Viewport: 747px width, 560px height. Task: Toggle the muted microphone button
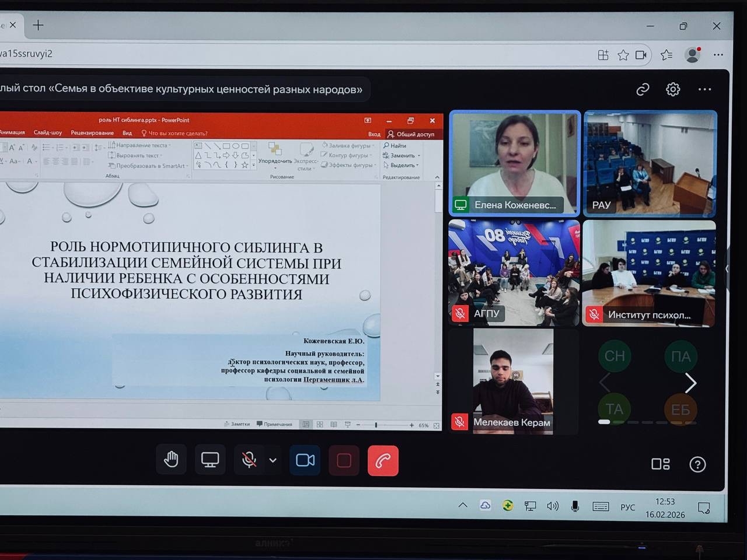[249, 460]
